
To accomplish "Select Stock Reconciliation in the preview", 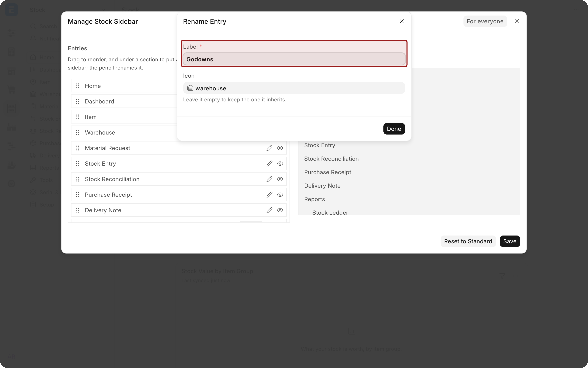I will click(331, 159).
